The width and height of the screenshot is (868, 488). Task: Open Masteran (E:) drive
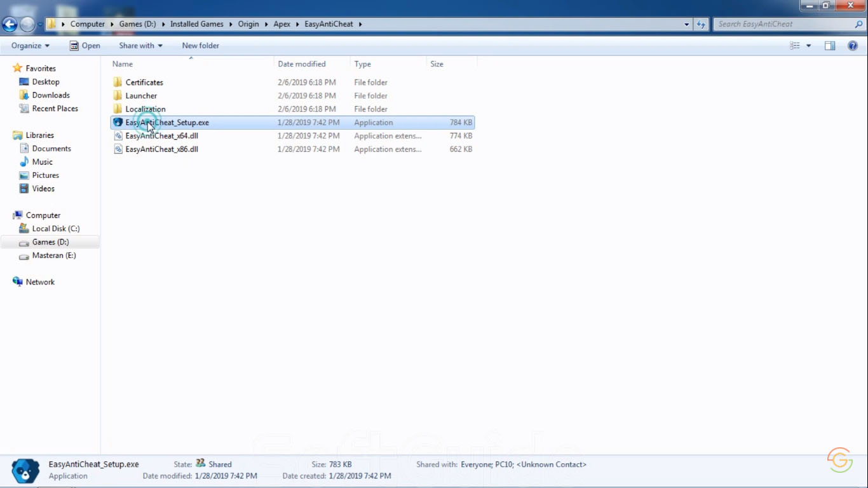[54, 255]
